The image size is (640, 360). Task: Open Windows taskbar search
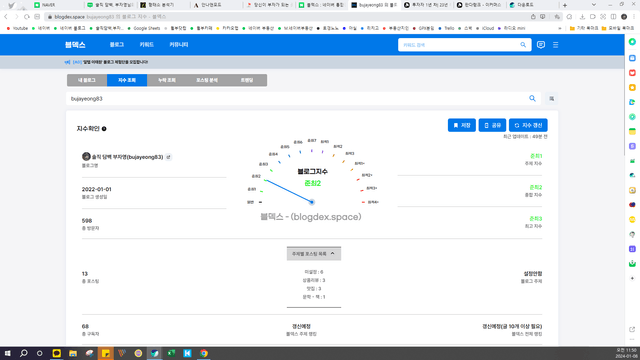pos(24,353)
